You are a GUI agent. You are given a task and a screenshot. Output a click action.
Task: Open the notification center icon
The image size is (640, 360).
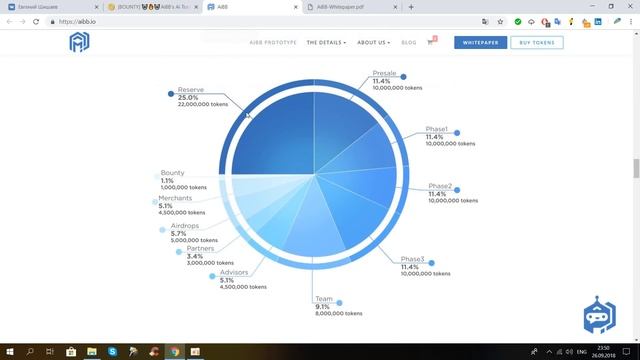(626, 351)
